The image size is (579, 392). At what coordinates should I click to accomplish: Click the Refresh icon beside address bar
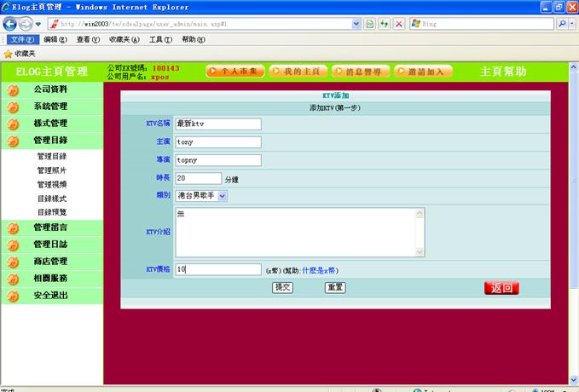385,24
